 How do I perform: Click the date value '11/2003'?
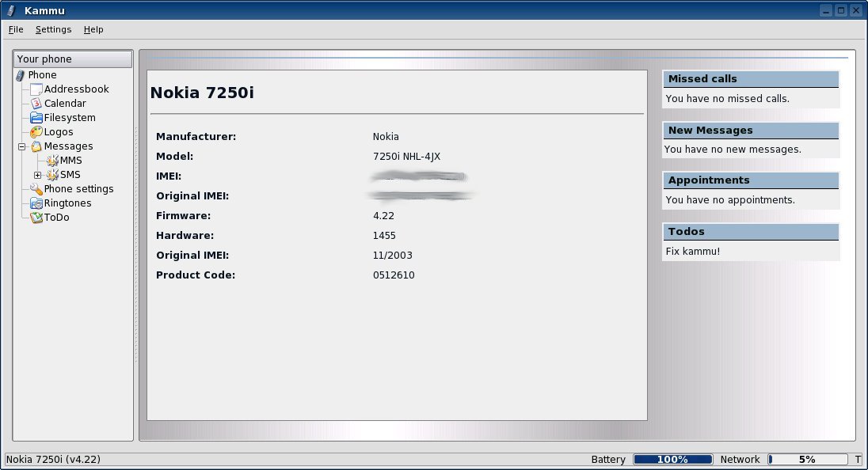click(393, 256)
